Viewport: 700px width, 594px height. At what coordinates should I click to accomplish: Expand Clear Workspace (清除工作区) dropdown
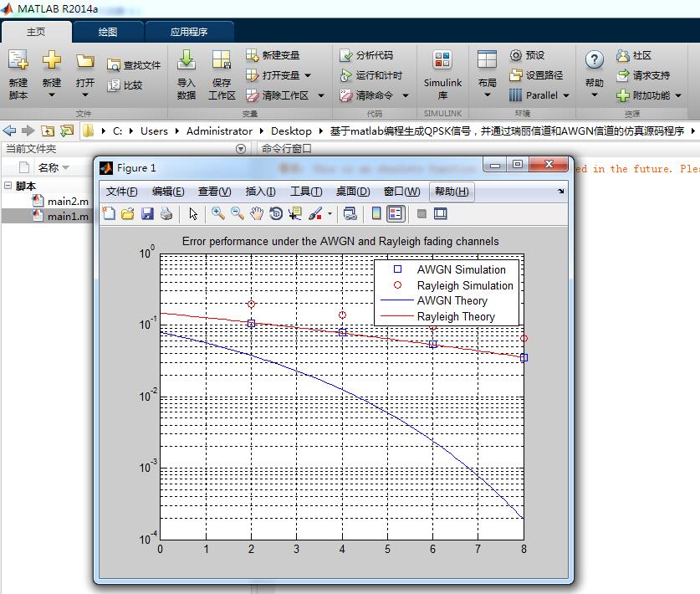(321, 95)
